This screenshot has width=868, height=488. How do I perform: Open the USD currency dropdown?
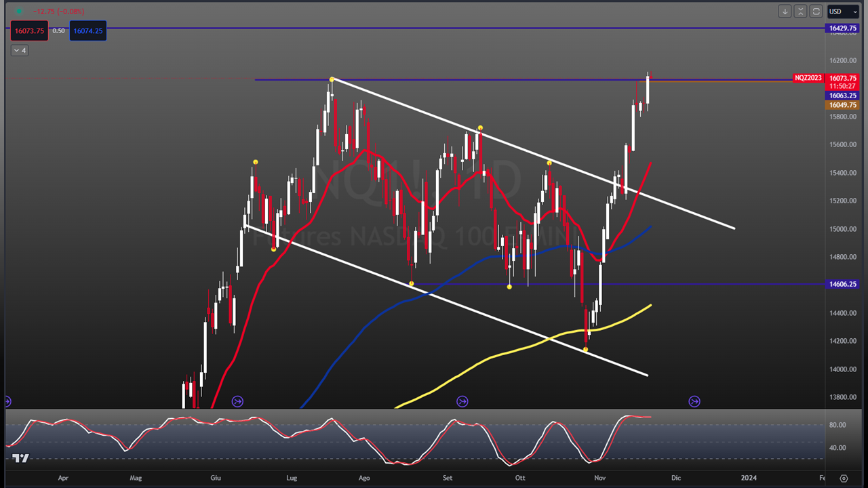(x=843, y=12)
